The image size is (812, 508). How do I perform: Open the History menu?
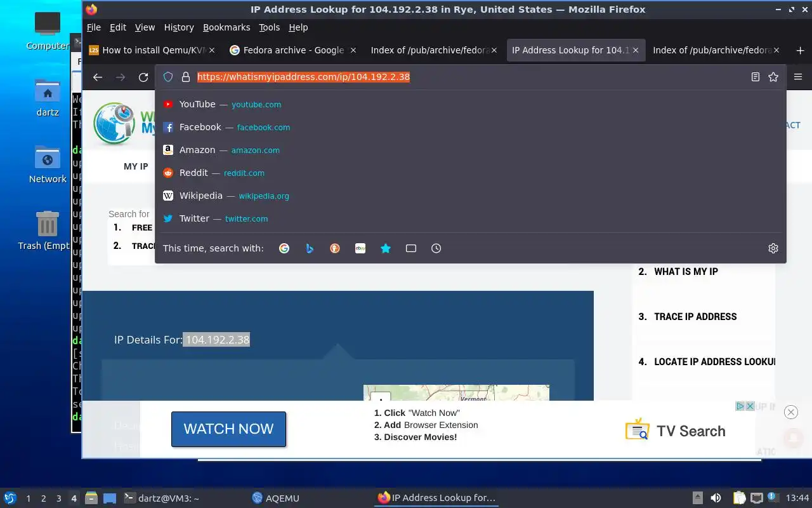[x=179, y=27]
